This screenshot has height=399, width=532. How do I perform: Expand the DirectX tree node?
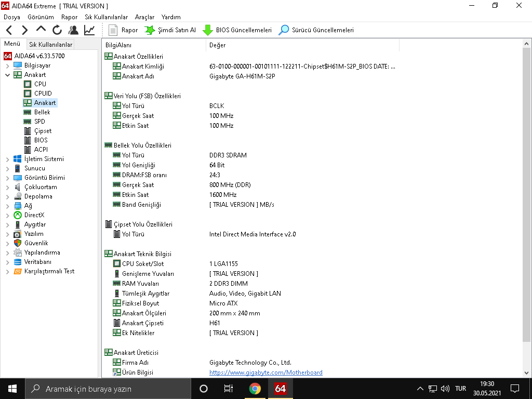(7, 215)
